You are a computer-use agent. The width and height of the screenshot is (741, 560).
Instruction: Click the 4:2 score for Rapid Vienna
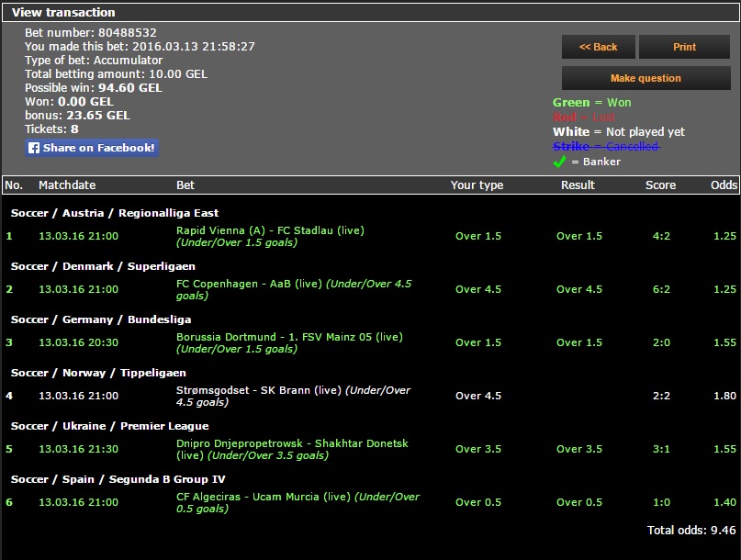[661, 236]
